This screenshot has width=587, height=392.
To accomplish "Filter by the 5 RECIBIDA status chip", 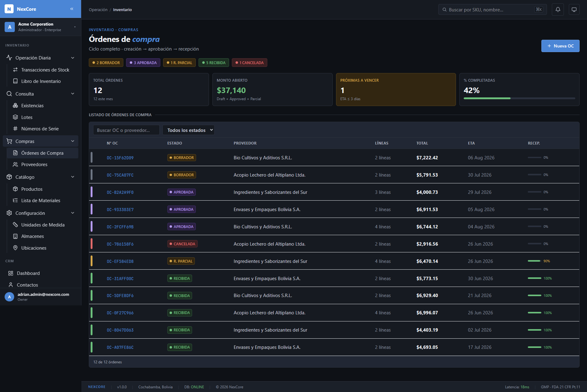I will 214,63.
